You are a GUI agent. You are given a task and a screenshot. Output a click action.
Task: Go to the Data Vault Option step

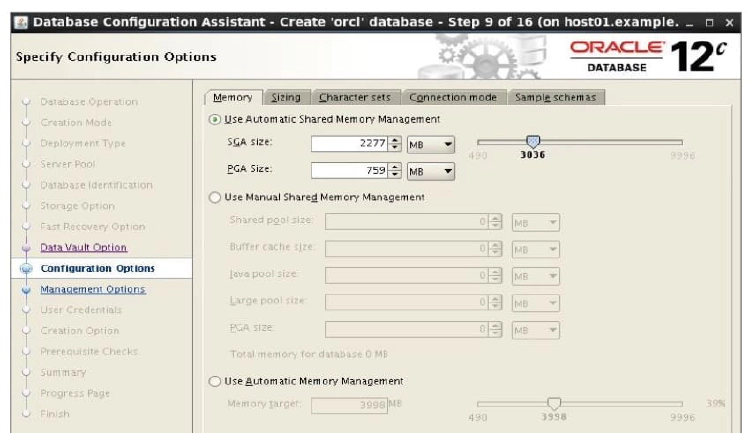[x=84, y=247]
